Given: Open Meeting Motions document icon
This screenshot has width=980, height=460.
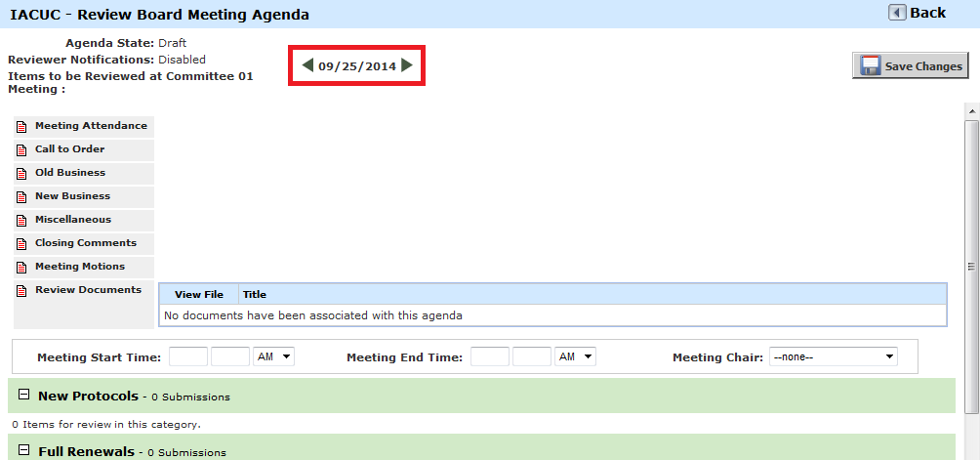Looking at the screenshot, I should pyautogui.click(x=21, y=268).
